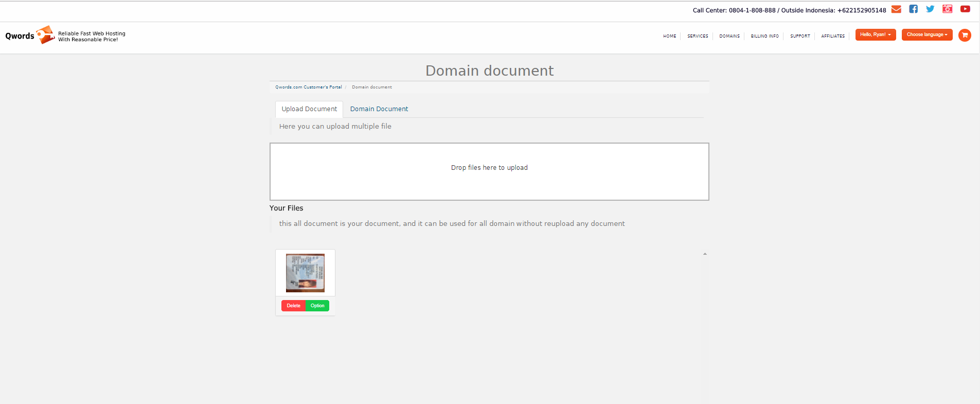Screen dimensions: 980x404
Task: Open the DOMAINS menu
Action: [x=729, y=36]
